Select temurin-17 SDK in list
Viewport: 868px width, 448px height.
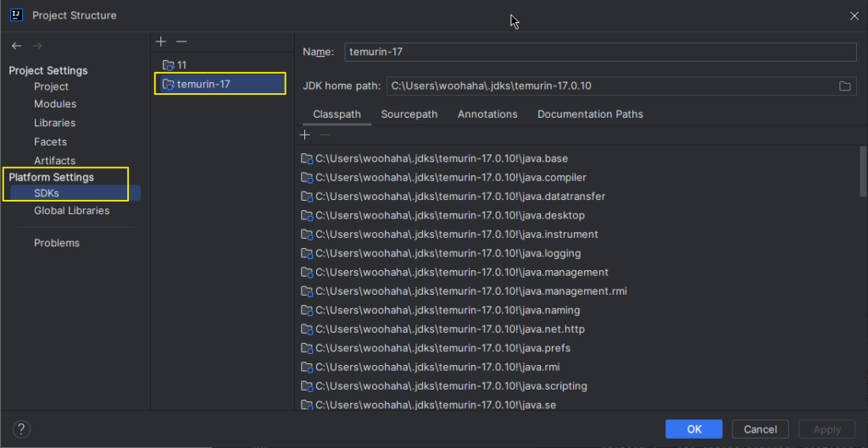[221, 84]
